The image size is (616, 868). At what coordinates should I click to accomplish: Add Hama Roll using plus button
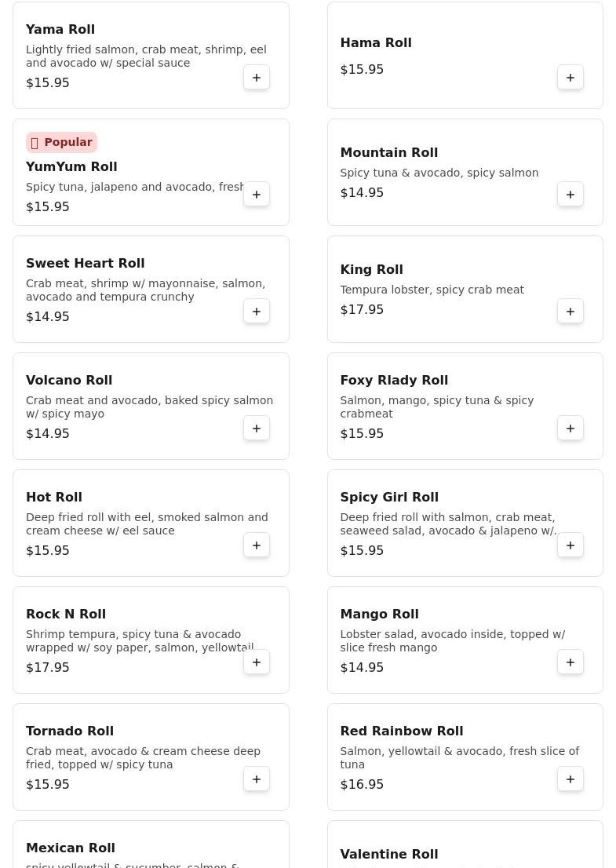point(570,78)
